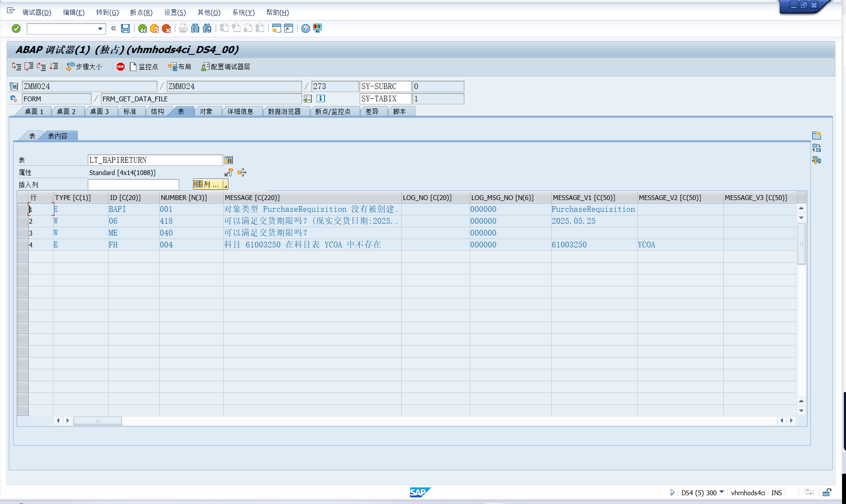Toggle 步骤大小 step size button
This screenshot has height=504, width=846.
coord(84,67)
